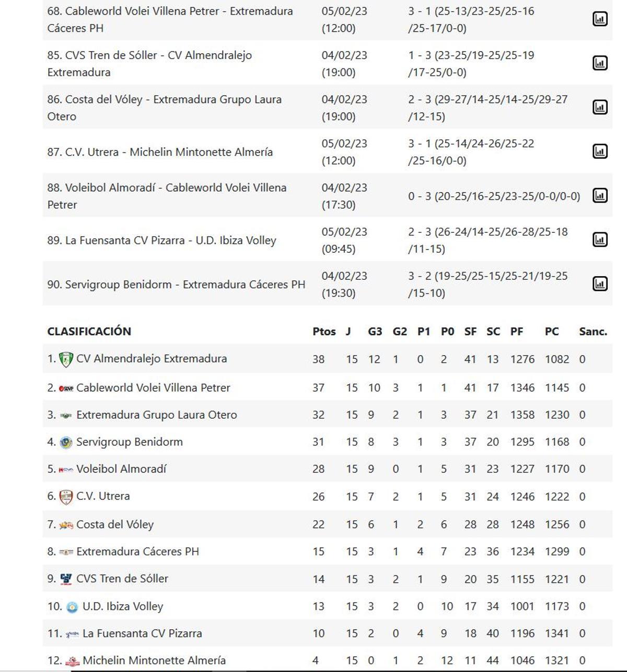Click the CLASIFICACIÓN section heading
The image size is (627, 672).
(90, 331)
